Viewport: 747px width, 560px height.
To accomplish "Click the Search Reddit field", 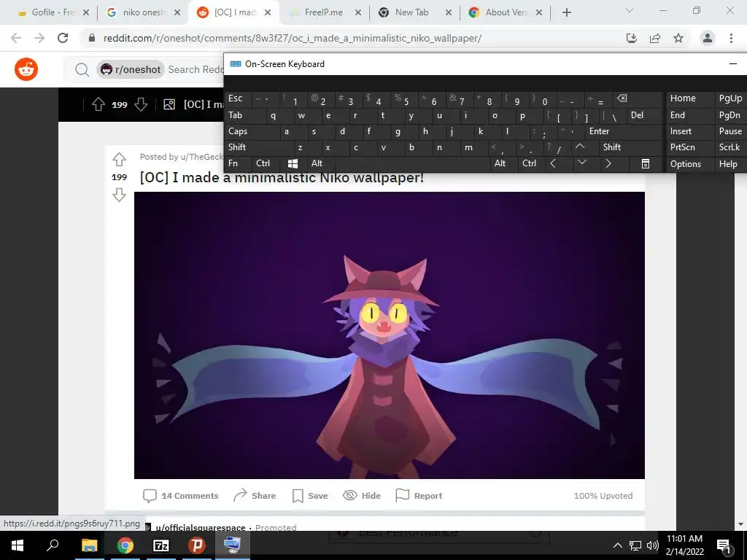I will click(196, 69).
